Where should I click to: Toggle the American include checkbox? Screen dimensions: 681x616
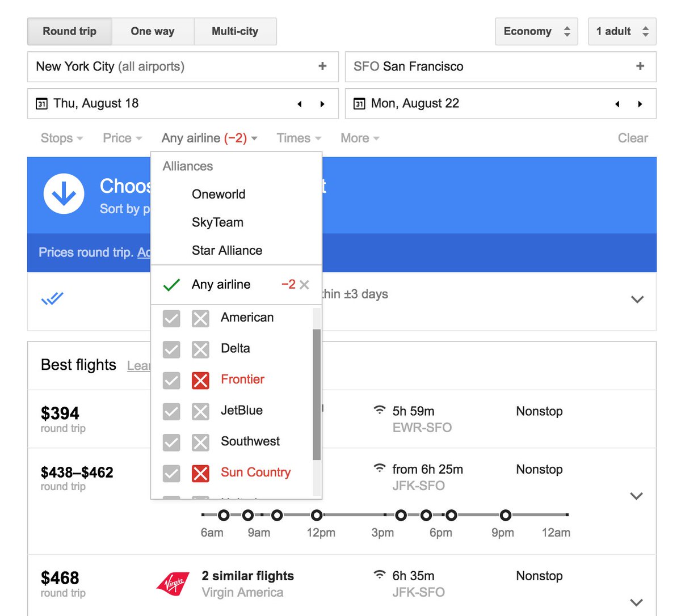click(x=171, y=319)
